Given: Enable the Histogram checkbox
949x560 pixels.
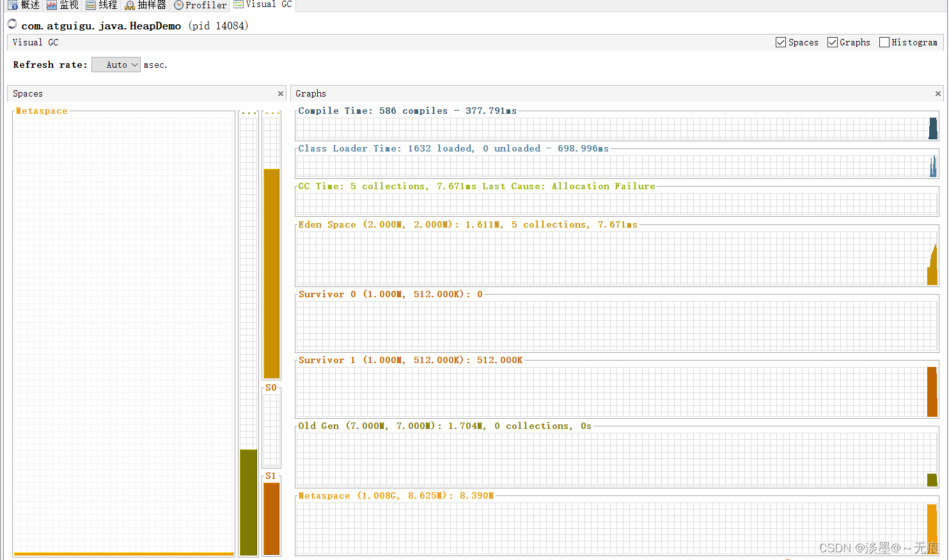Looking at the screenshot, I should [x=884, y=42].
